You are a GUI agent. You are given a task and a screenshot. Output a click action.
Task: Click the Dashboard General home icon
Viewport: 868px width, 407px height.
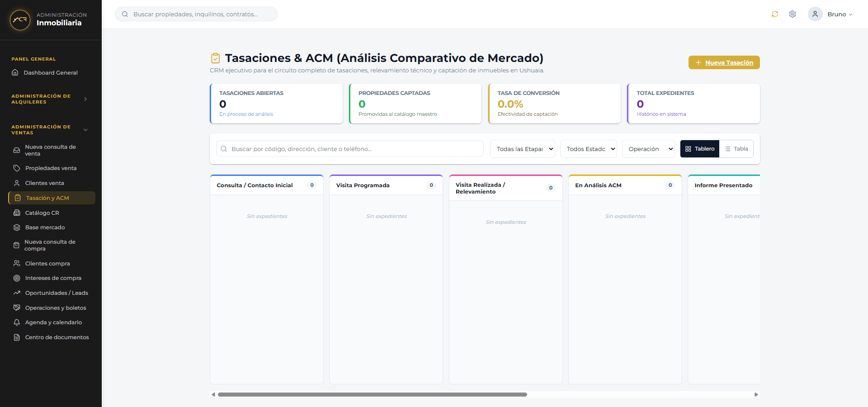pyautogui.click(x=15, y=72)
